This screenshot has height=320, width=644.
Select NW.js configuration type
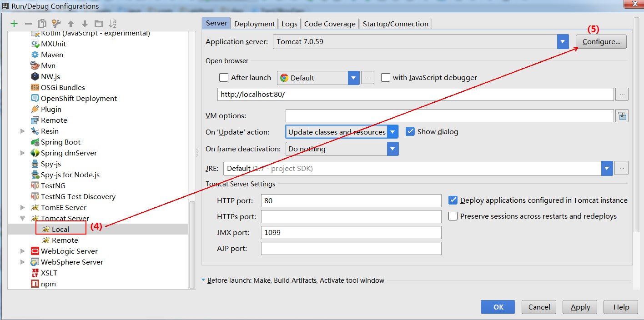pos(45,76)
